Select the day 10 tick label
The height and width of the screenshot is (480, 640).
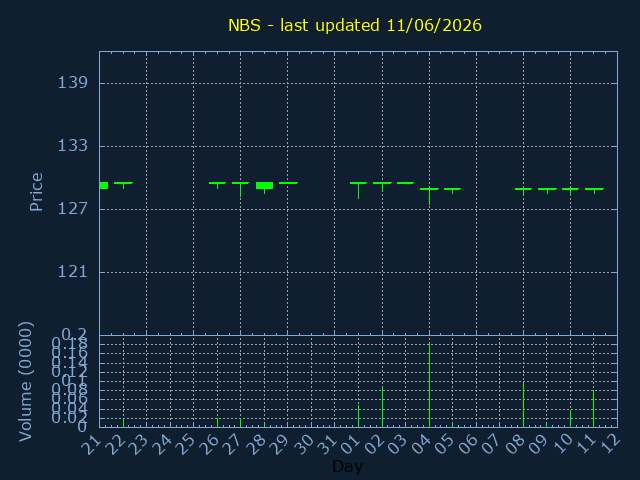click(562, 444)
